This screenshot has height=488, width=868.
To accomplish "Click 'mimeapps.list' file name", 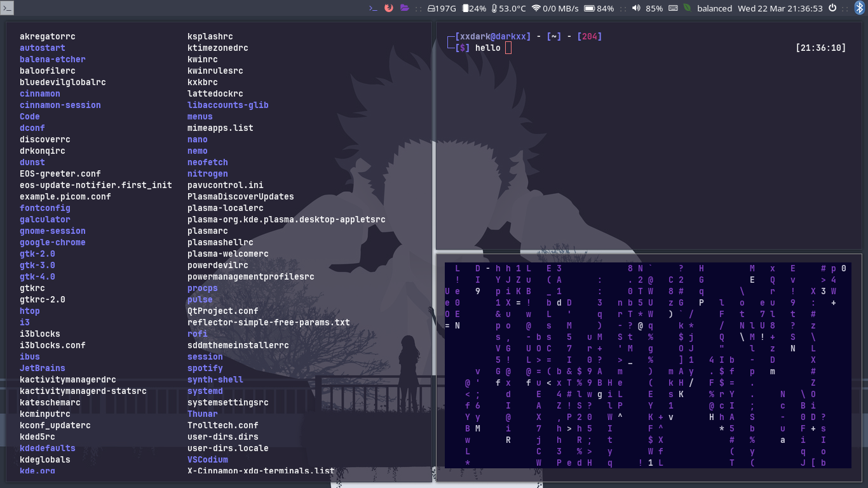I will coord(220,128).
